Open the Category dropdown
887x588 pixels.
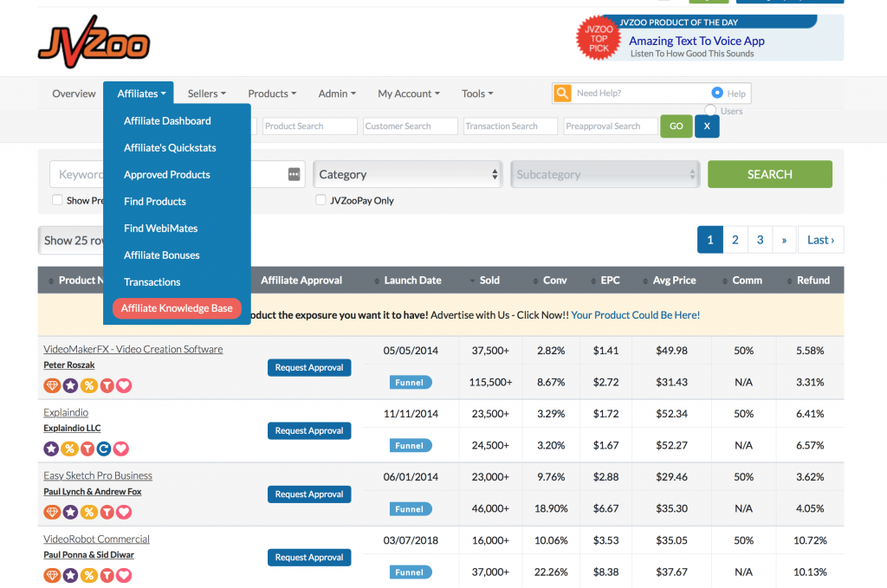click(x=407, y=174)
